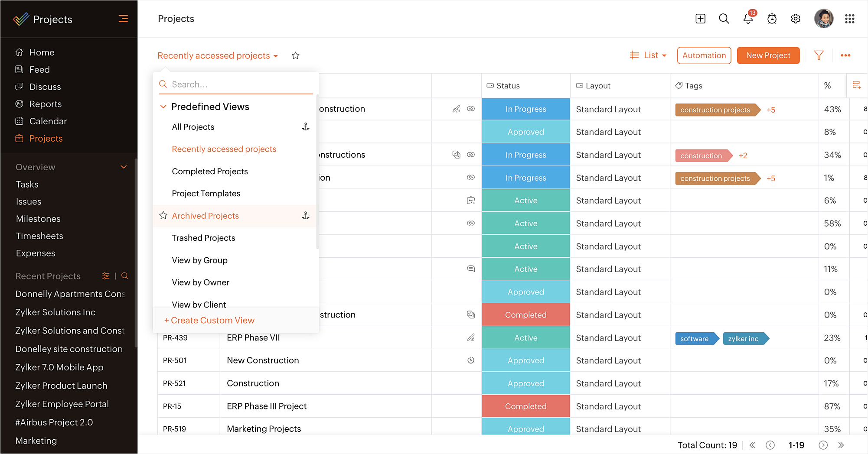Type in the views Search field

coord(238,84)
